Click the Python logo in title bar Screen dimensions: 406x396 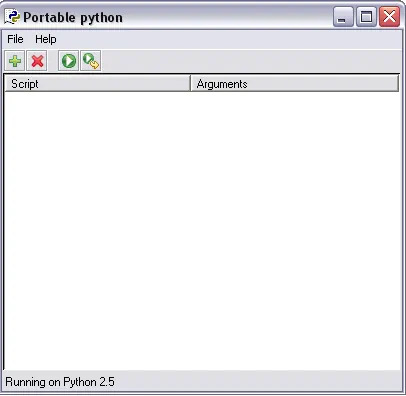pos(12,17)
